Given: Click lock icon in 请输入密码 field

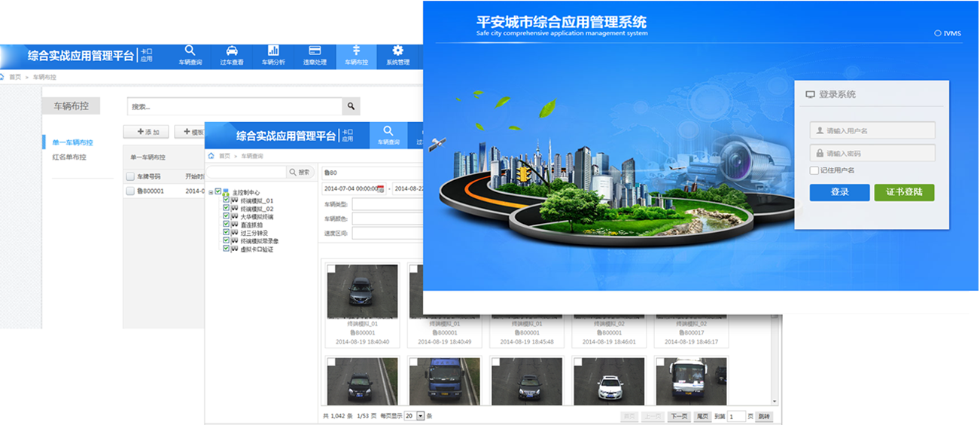Looking at the screenshot, I should pyautogui.click(x=820, y=153).
